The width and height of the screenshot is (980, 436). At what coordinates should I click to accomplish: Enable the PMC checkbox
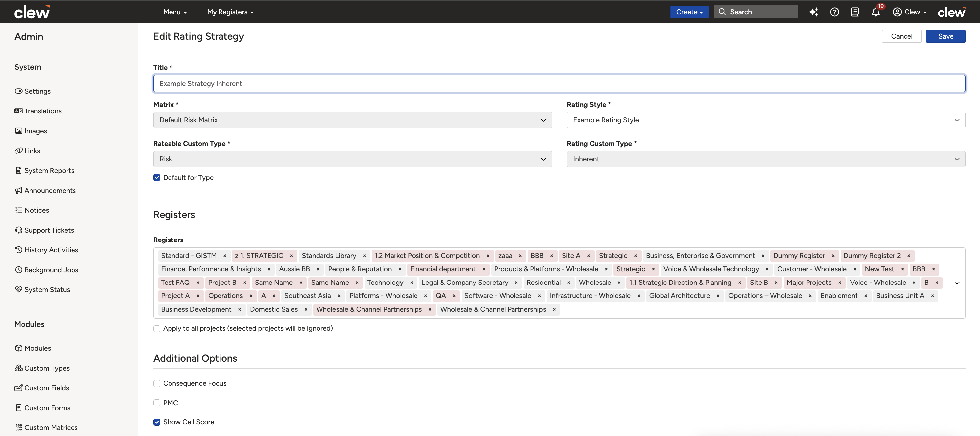tap(157, 403)
